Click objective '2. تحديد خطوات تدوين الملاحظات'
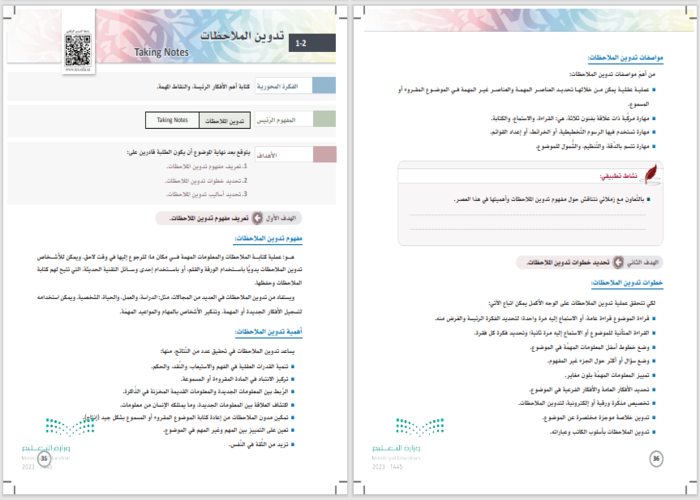This screenshot has width=700, height=500. tap(206, 181)
